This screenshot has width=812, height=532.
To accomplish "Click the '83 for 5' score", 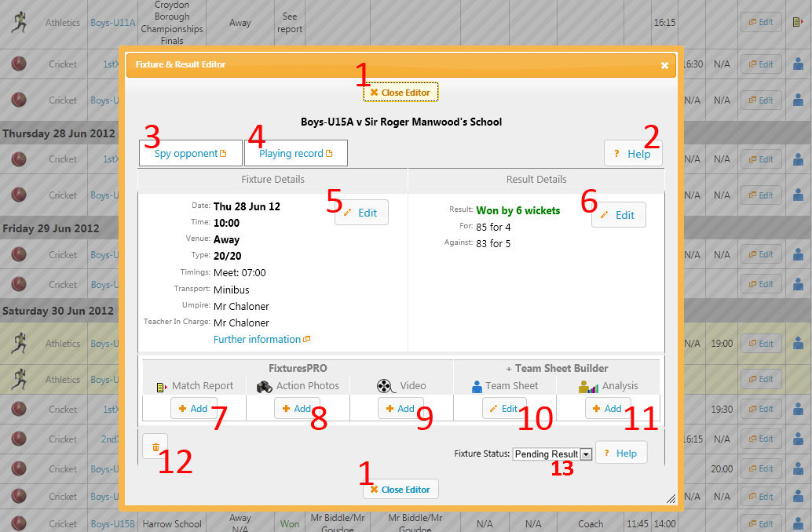I will 493,243.
